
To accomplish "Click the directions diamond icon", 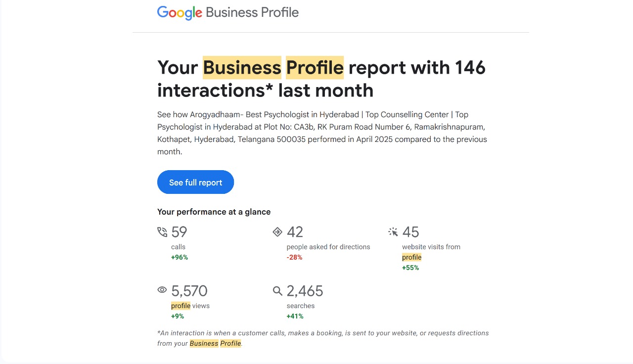I will (277, 232).
